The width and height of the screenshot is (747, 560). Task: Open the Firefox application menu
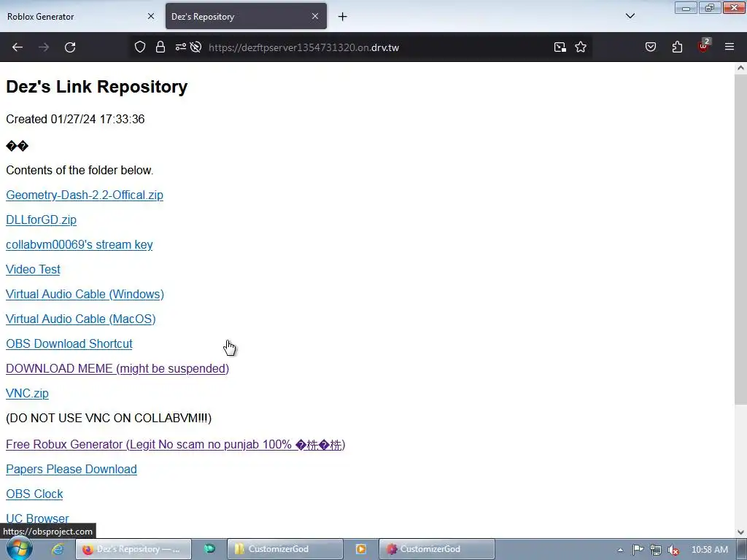coord(729,47)
